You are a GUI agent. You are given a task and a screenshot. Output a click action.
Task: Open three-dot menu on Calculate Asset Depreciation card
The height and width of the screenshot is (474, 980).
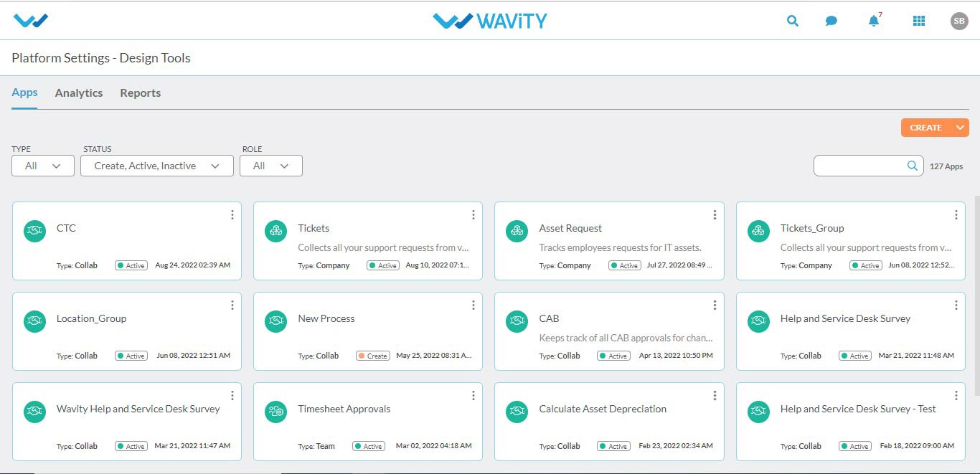pos(715,396)
